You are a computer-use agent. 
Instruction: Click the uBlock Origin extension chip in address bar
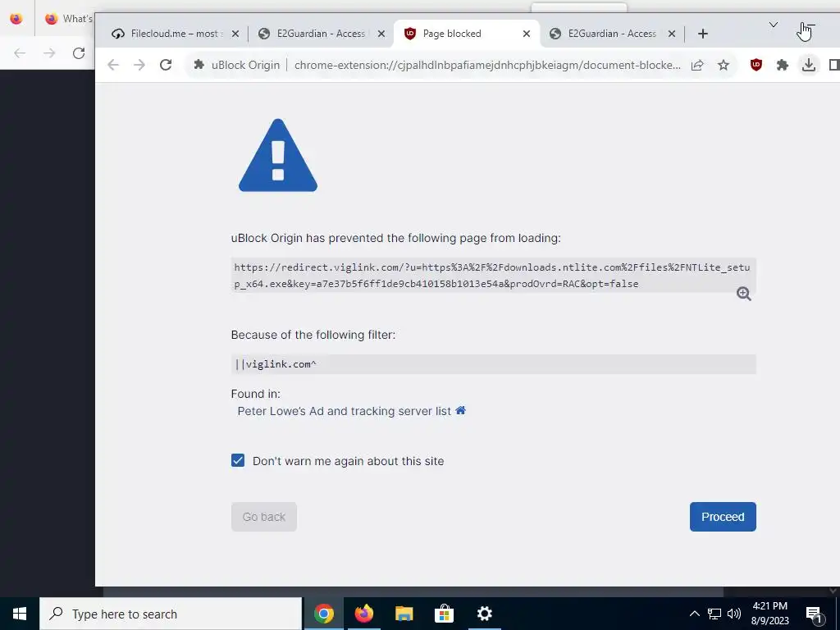(236, 65)
